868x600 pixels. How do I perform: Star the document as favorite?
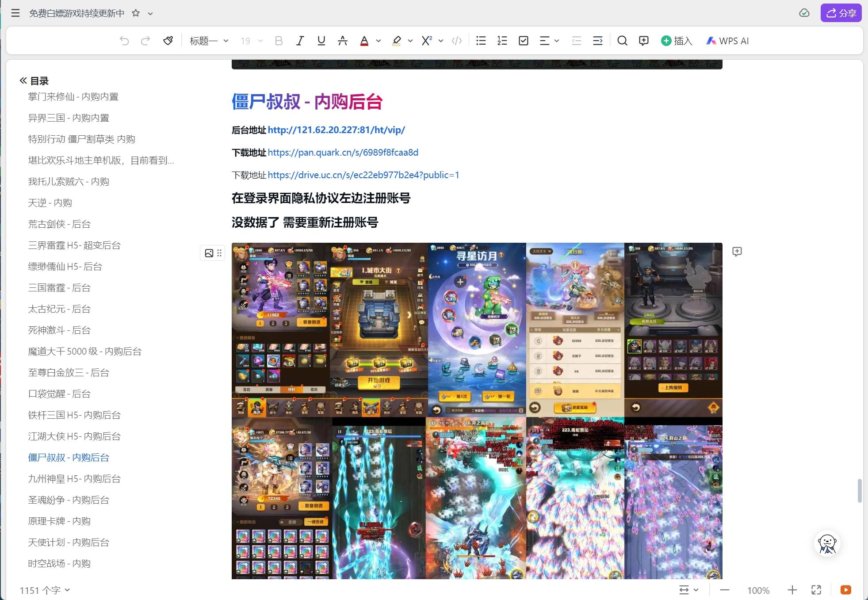click(136, 13)
